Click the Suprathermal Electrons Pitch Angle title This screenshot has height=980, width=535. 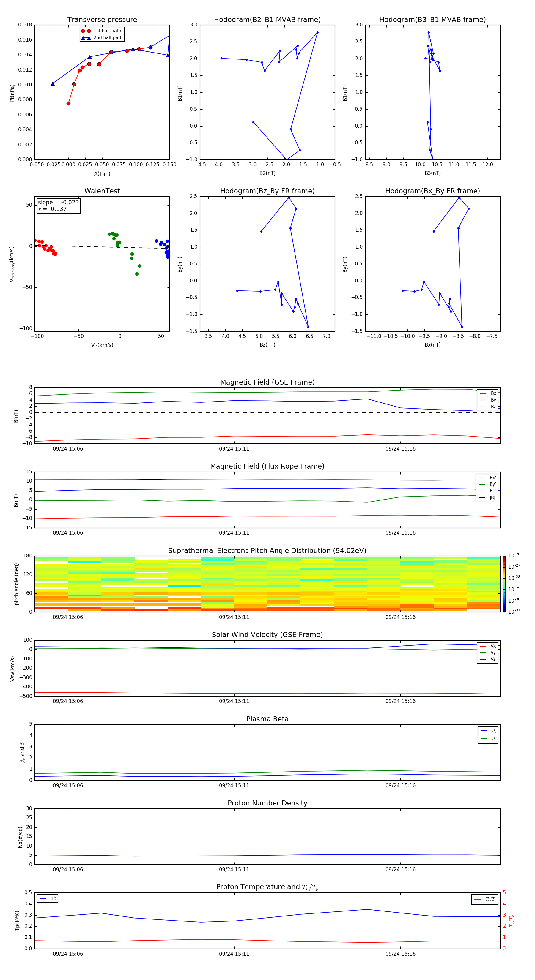(267, 551)
